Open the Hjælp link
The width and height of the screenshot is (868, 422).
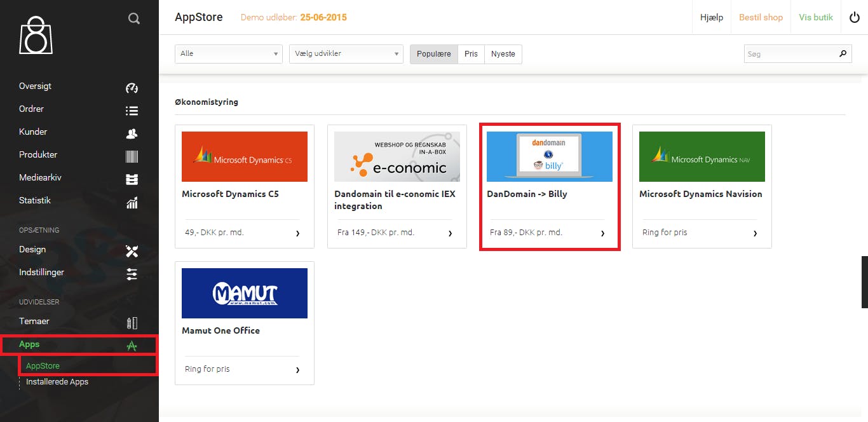click(712, 17)
